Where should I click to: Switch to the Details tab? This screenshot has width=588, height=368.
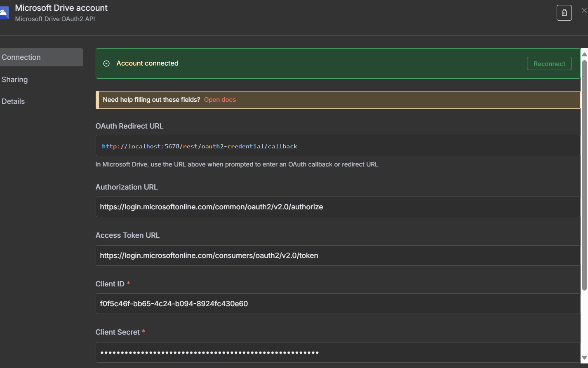[x=13, y=101]
